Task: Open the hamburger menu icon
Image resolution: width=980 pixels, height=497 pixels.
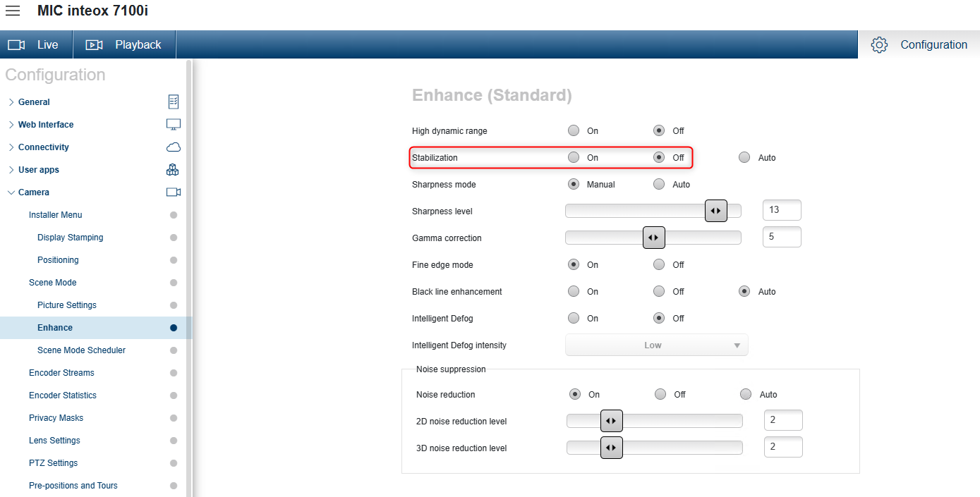Action: (13, 11)
